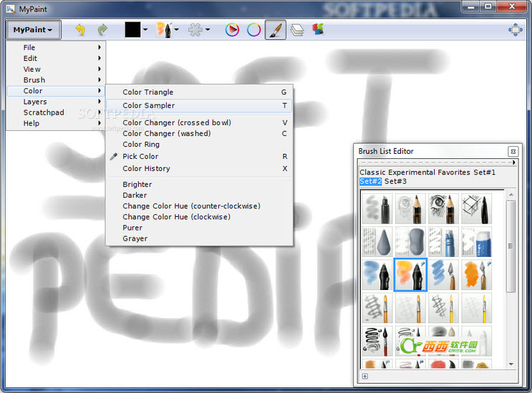This screenshot has width=532, height=393.
Task: Switch to Set#3 brush group
Action: pyautogui.click(x=395, y=181)
